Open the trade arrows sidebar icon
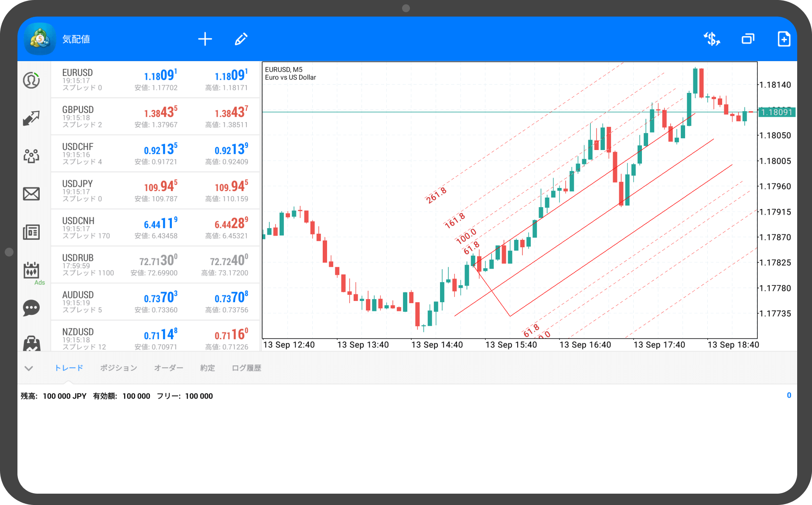 point(31,118)
